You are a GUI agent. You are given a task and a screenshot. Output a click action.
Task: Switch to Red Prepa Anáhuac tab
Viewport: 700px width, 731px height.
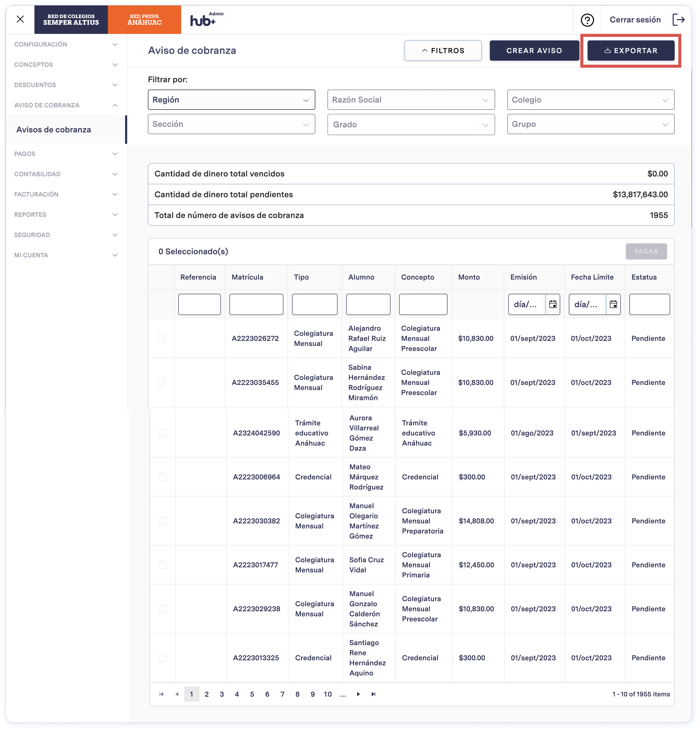144,19
